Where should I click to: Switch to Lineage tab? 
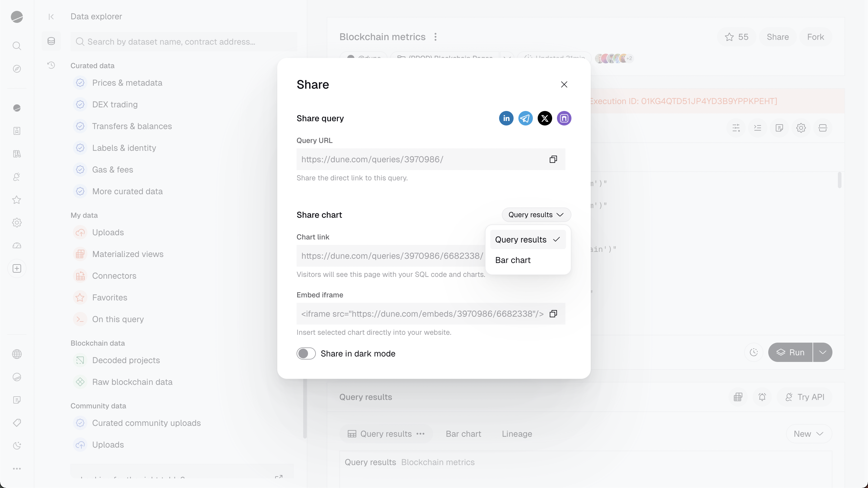point(517,434)
